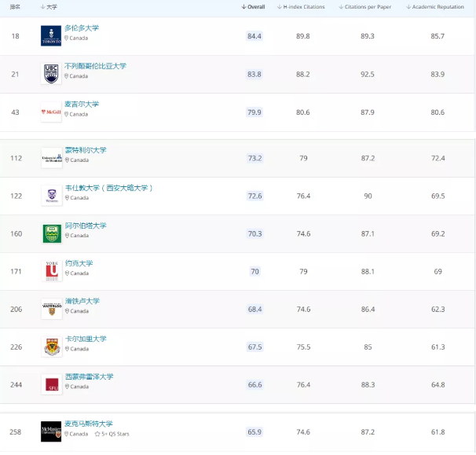The height and width of the screenshot is (455, 476).
Task: Click rank number 112
Action: pyautogui.click(x=16, y=158)
